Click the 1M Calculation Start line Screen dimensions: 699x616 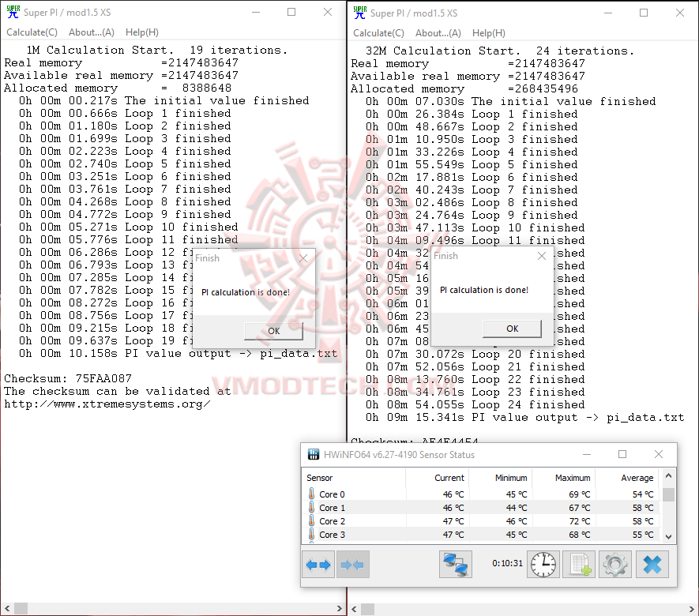click(x=156, y=50)
